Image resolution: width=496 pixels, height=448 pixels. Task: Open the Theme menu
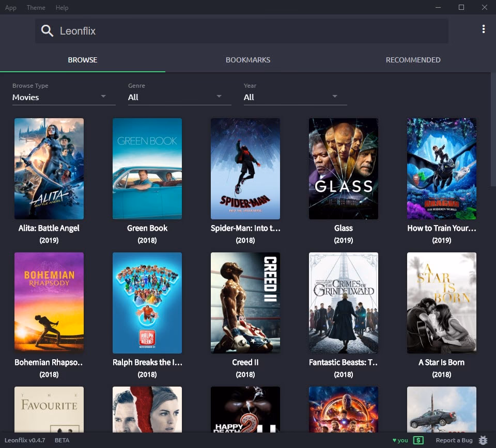click(36, 7)
